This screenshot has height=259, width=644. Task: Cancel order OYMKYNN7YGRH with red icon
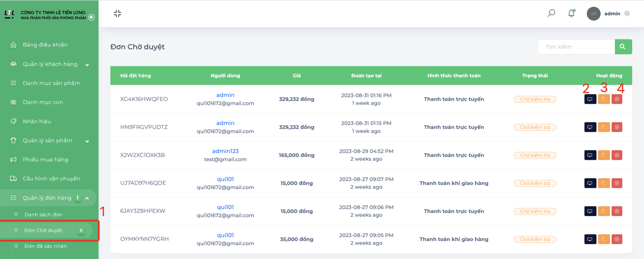point(617,239)
